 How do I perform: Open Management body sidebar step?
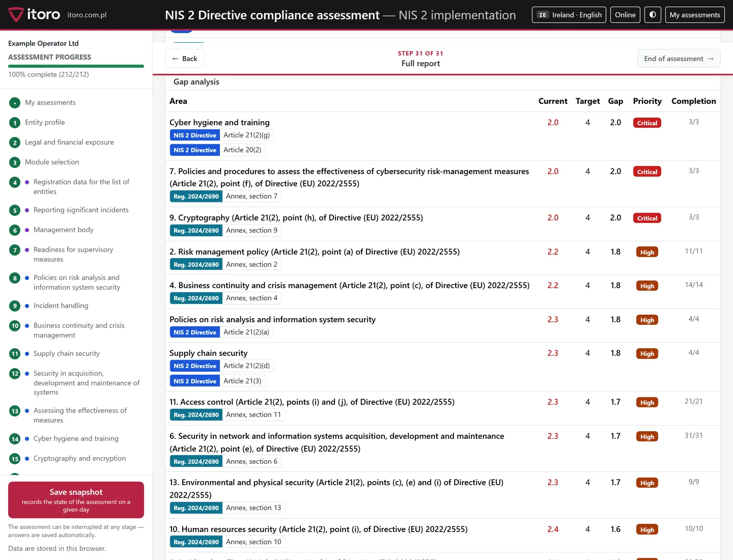[x=64, y=230]
